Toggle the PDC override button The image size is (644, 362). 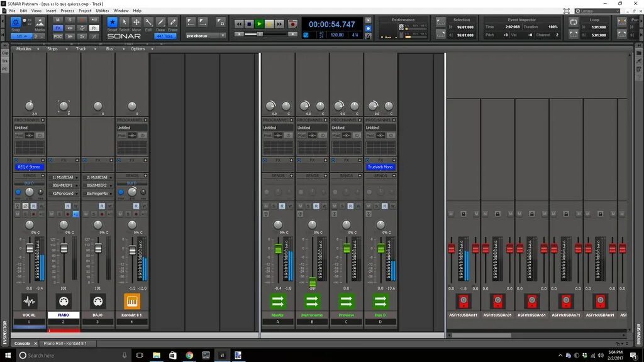(57, 36)
